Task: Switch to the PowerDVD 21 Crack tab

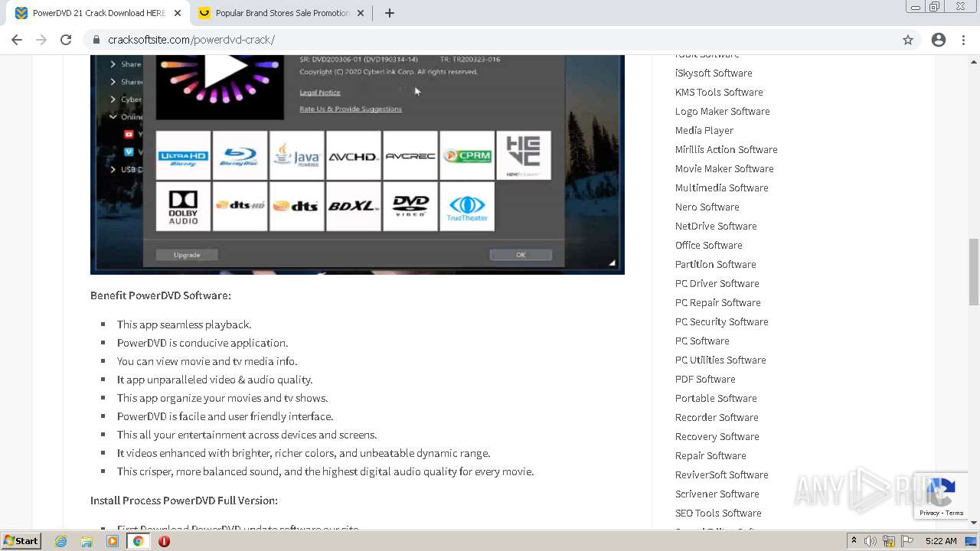Action: (98, 13)
